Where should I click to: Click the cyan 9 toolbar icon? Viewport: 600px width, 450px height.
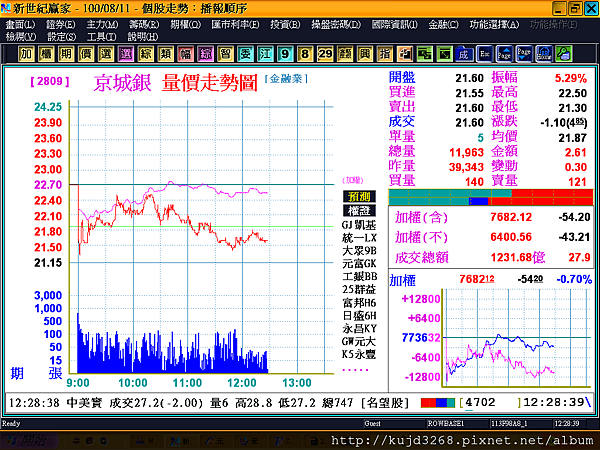285,54
